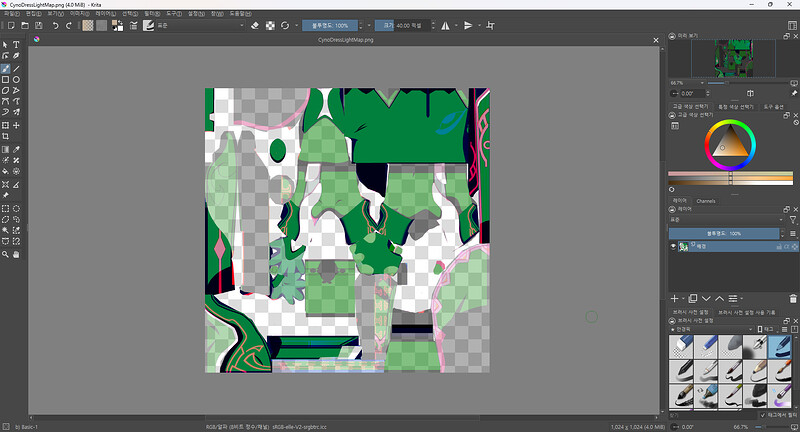
Task: Switch to the Tool Options tab
Action: click(x=773, y=107)
